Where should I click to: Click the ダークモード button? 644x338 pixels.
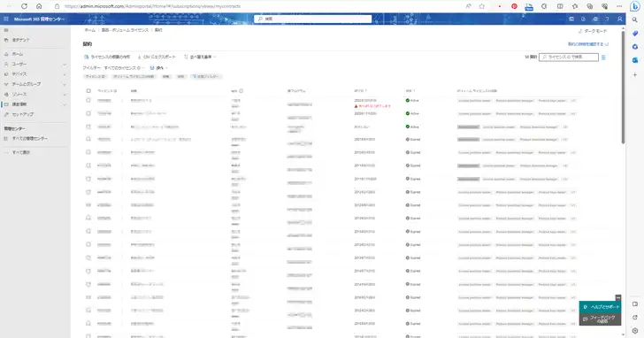(593, 31)
